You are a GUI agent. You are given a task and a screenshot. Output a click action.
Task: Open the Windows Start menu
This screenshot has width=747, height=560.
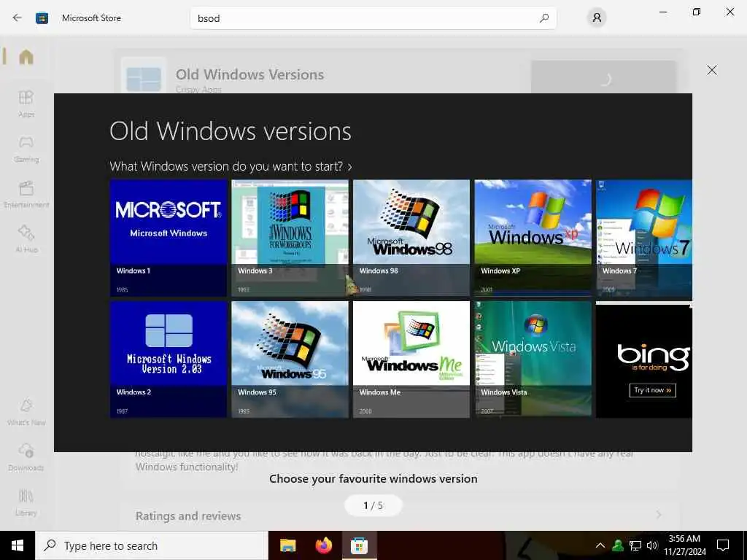click(x=18, y=545)
